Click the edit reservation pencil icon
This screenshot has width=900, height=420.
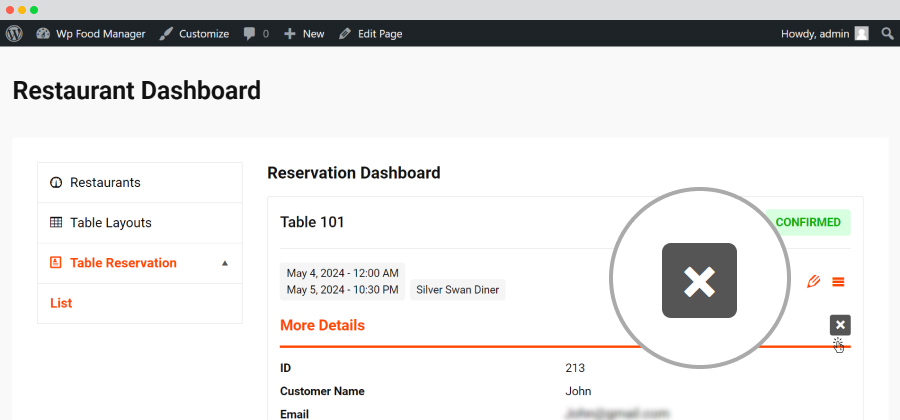[813, 282]
